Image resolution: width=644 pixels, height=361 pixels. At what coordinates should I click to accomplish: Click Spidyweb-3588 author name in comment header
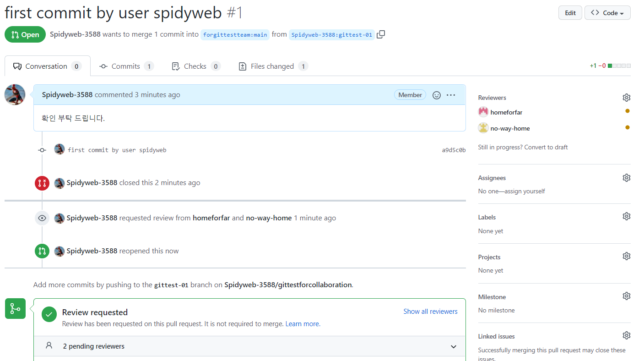(x=67, y=95)
